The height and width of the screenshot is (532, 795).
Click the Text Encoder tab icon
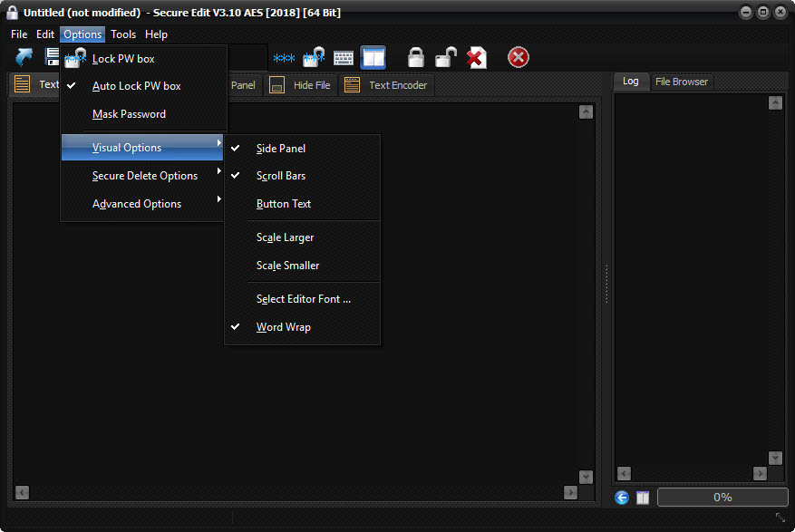tap(352, 84)
